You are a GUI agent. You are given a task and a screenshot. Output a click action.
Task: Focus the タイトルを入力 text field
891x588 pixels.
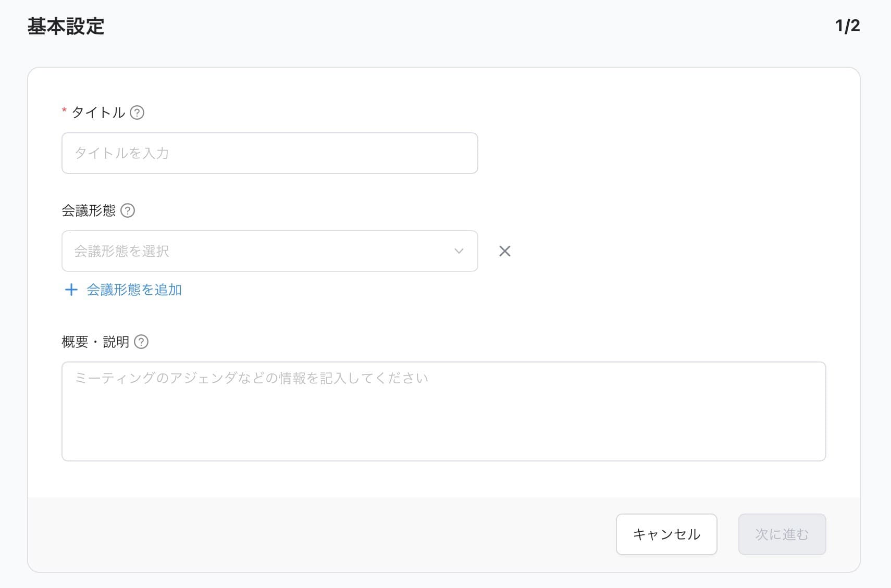(x=269, y=153)
